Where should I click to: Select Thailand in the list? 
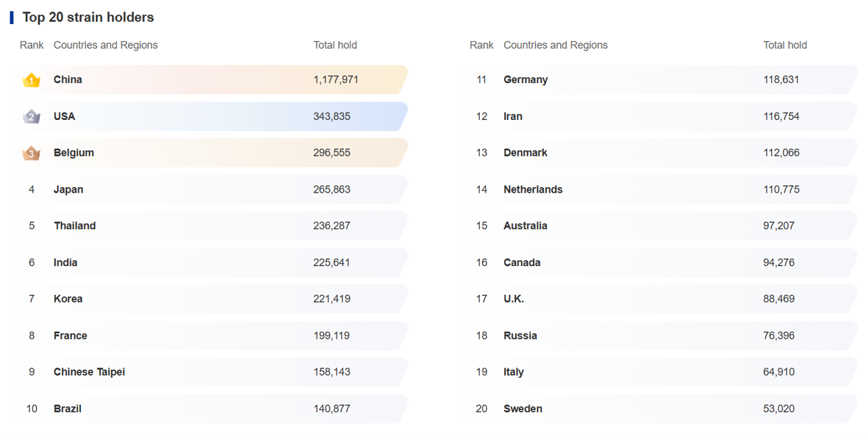click(x=75, y=226)
